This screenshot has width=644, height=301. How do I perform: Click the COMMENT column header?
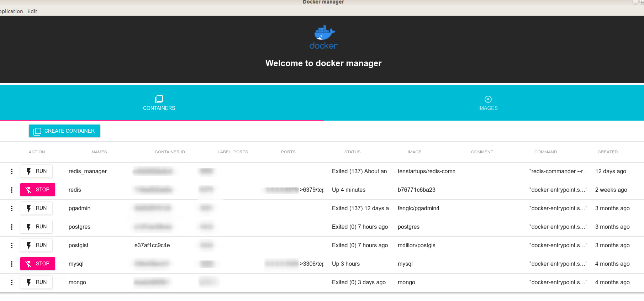(482, 152)
